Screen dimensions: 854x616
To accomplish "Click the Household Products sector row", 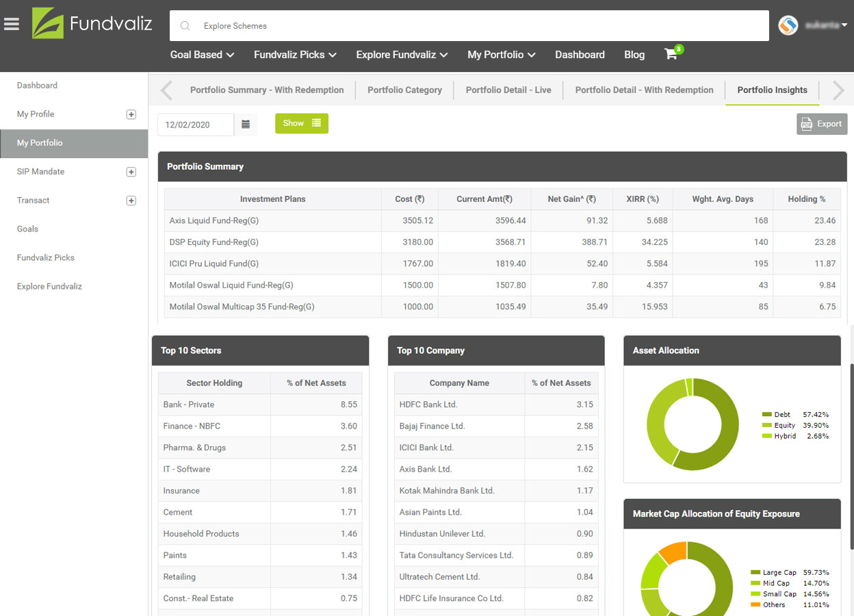I will pyautogui.click(x=261, y=534).
